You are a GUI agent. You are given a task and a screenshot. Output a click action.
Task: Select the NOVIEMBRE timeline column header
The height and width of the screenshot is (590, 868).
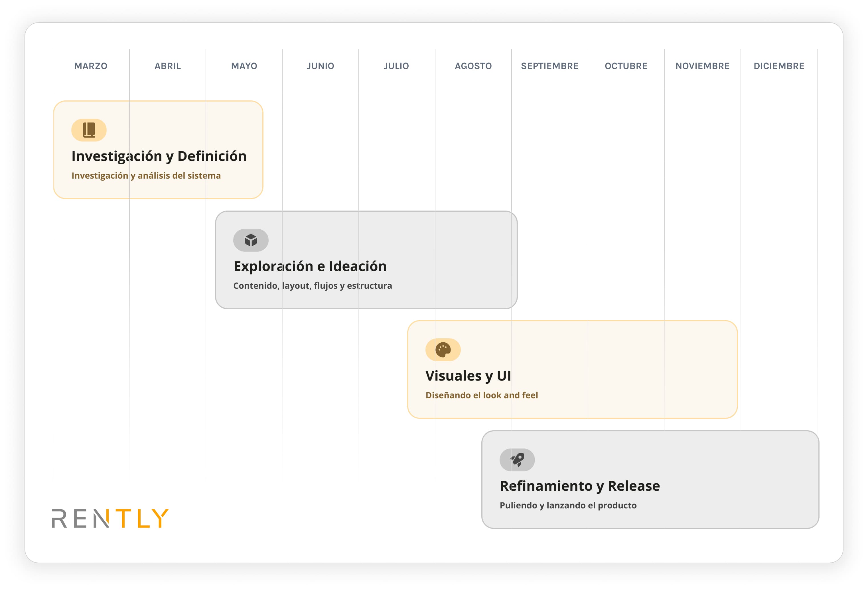(702, 66)
